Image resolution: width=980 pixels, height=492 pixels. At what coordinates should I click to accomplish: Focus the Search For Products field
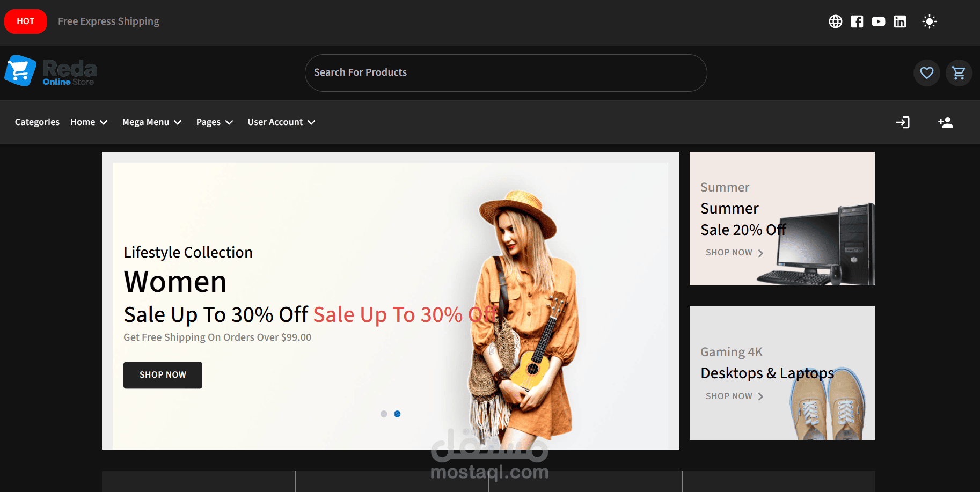pos(506,73)
